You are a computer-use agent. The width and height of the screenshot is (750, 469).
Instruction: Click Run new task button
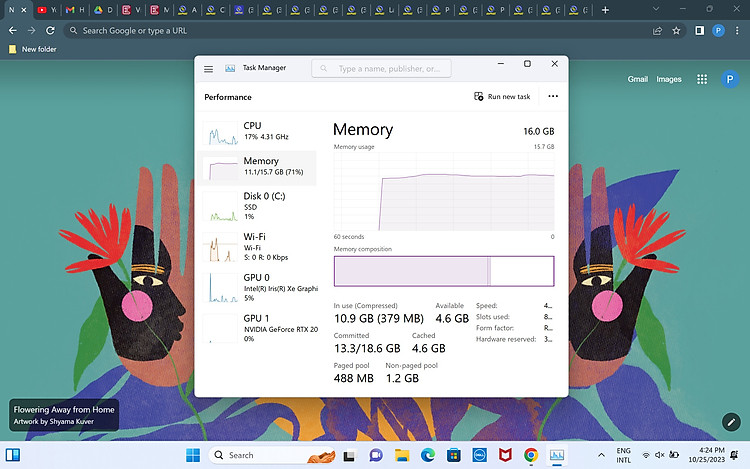pyautogui.click(x=502, y=97)
